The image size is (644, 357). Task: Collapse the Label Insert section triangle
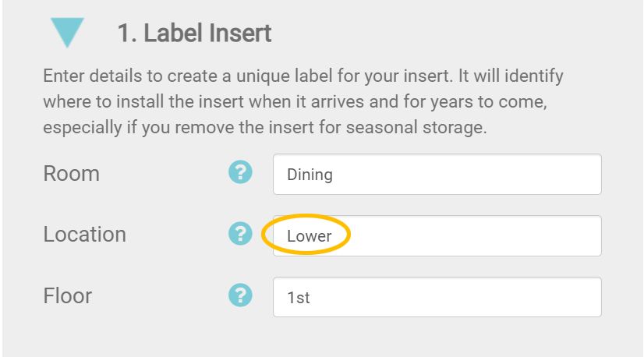(x=66, y=31)
